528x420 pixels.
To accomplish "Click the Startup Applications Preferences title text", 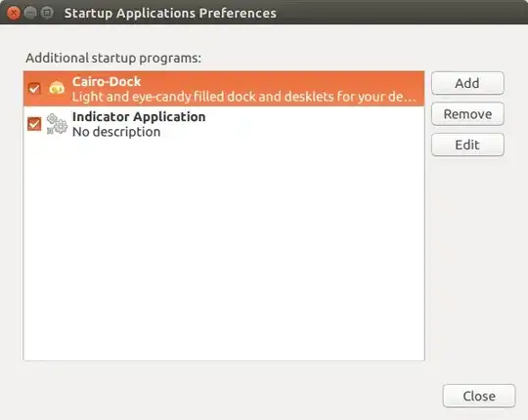I will pos(170,14).
